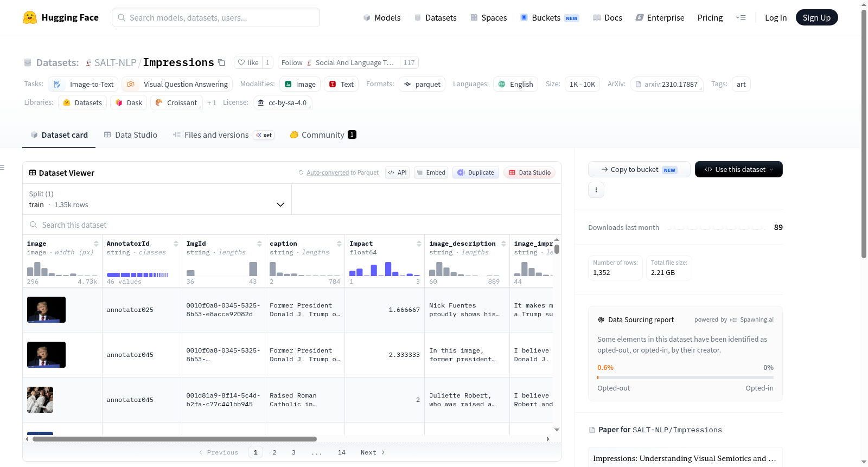Screen dimensions: 868x467
Task: Click the sort icon on AnnotatorId column
Action: coord(176,244)
